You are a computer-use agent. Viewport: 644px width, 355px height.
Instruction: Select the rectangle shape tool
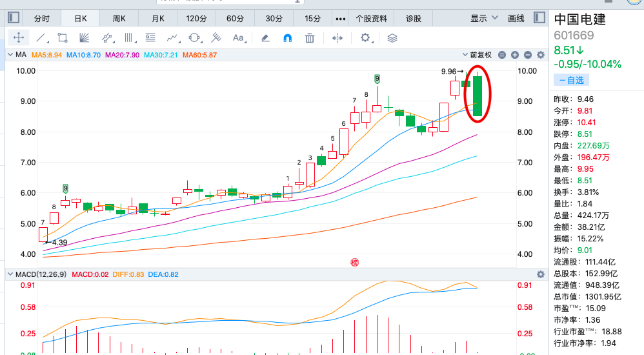coord(63,37)
